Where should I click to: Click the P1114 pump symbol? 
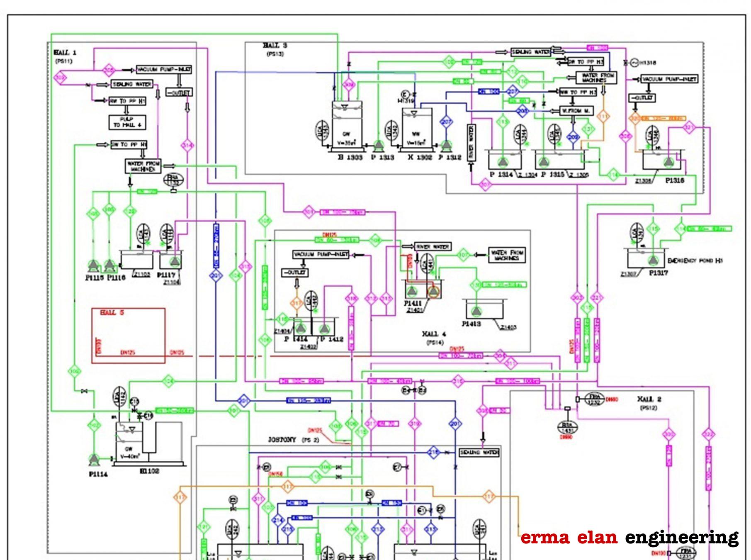click(94, 459)
